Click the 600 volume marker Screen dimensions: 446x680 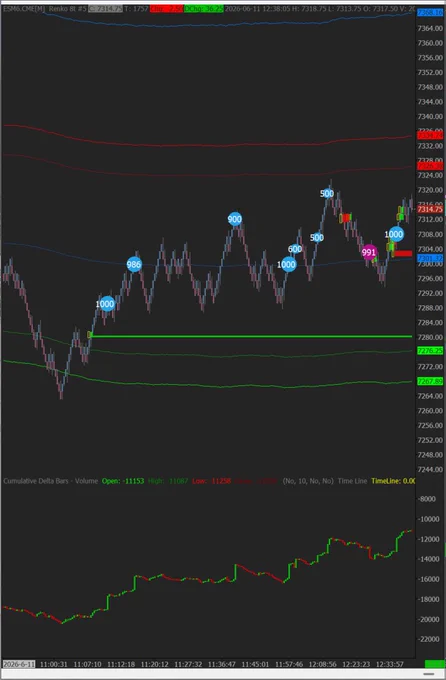295,249
